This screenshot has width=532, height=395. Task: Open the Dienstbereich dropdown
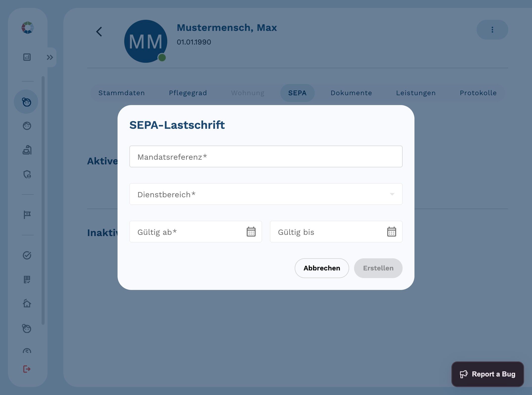click(266, 194)
